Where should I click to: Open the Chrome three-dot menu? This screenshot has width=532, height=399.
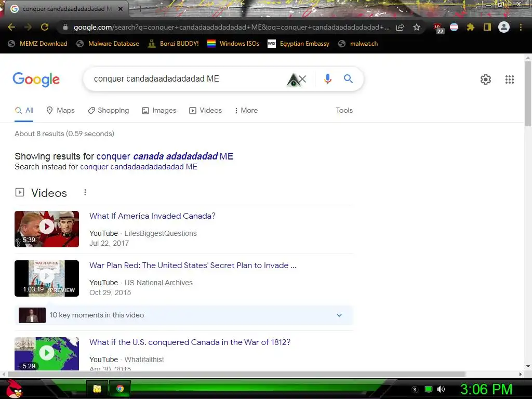pyautogui.click(x=521, y=27)
